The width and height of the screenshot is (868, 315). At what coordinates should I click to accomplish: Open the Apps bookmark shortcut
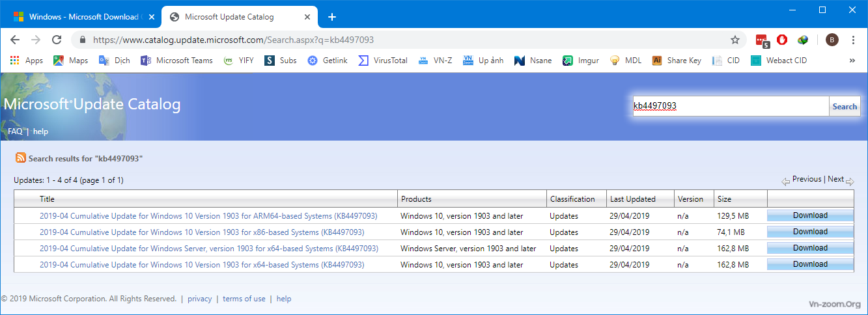pos(27,61)
